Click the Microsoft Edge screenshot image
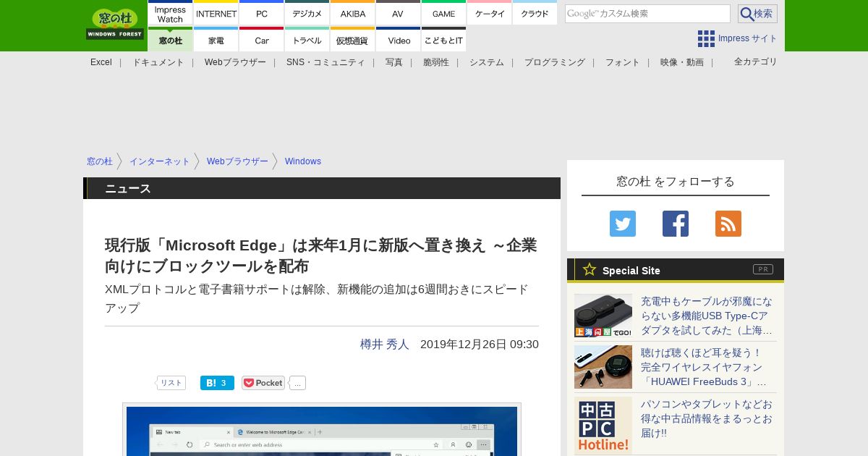This screenshot has width=868, height=456. 322,430
